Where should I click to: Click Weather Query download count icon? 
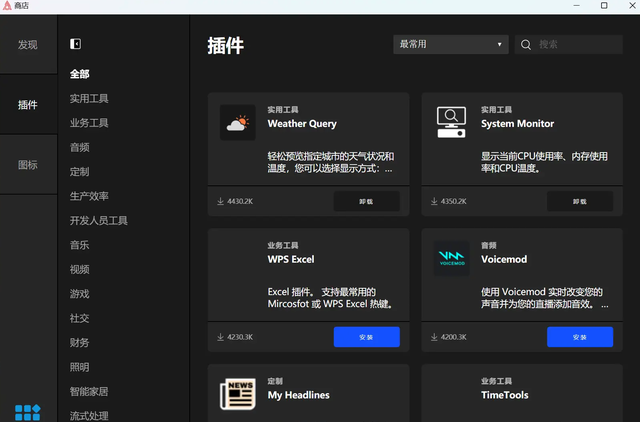[x=220, y=201]
